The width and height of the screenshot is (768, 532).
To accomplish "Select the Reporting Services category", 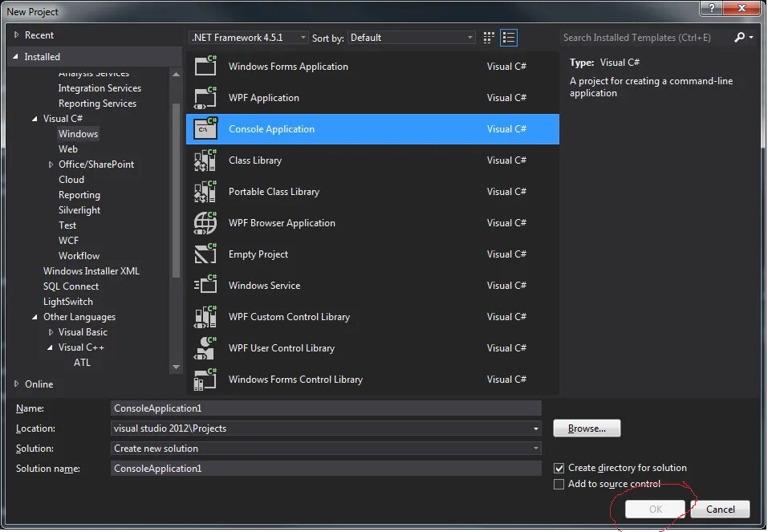I will (97, 104).
